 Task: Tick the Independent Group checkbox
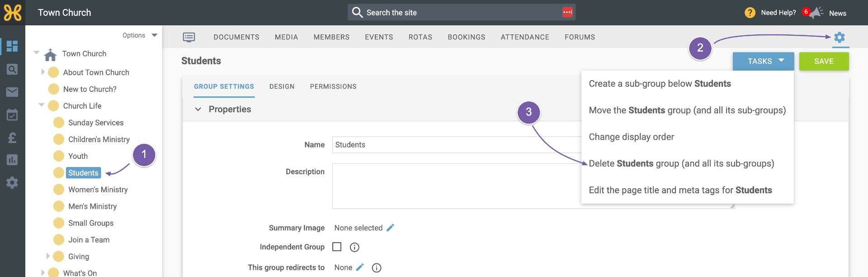pyautogui.click(x=337, y=247)
